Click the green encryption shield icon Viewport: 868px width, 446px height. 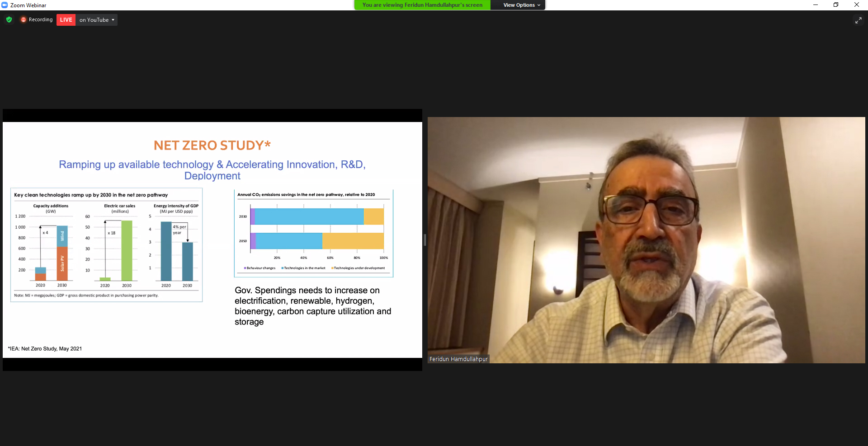coord(9,20)
